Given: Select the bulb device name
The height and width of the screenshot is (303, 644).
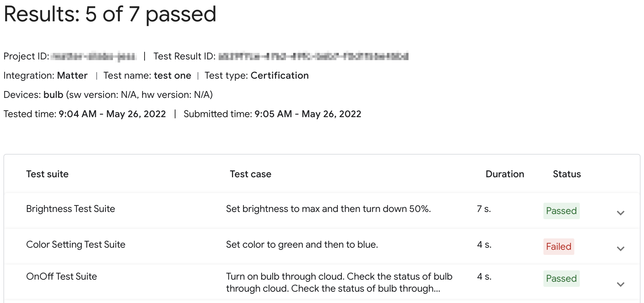Looking at the screenshot, I should [x=53, y=94].
